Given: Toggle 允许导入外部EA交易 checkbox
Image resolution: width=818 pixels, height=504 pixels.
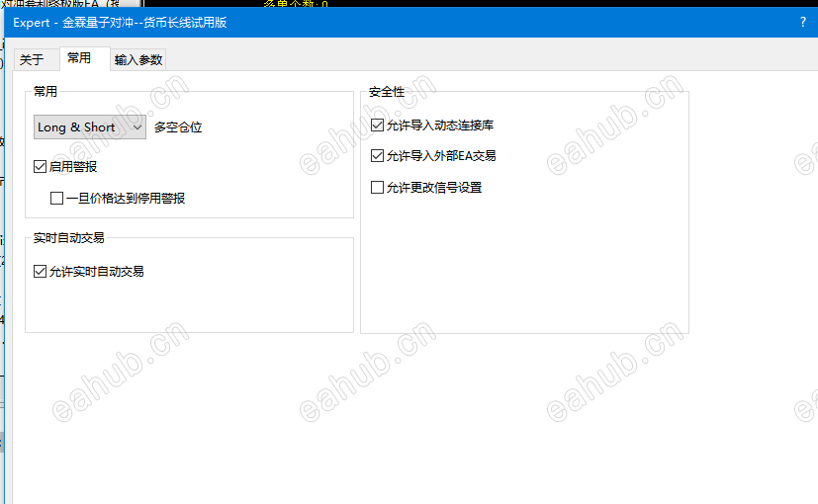Looking at the screenshot, I should click(377, 156).
